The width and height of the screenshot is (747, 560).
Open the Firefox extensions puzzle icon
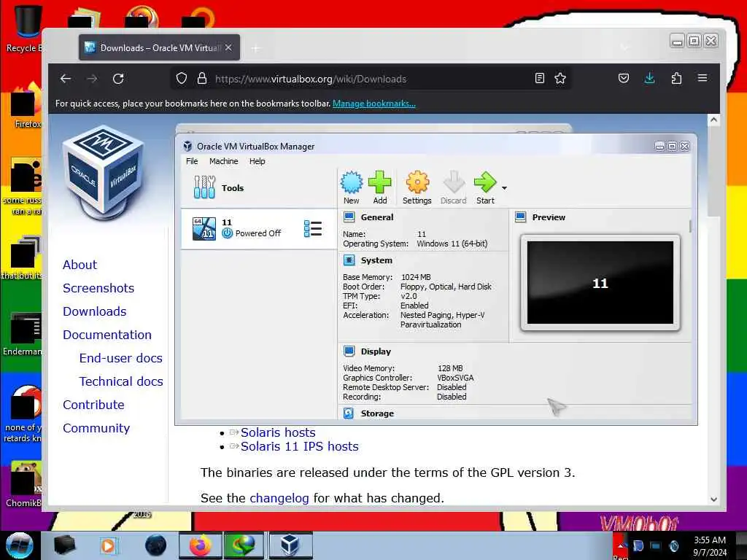point(676,78)
